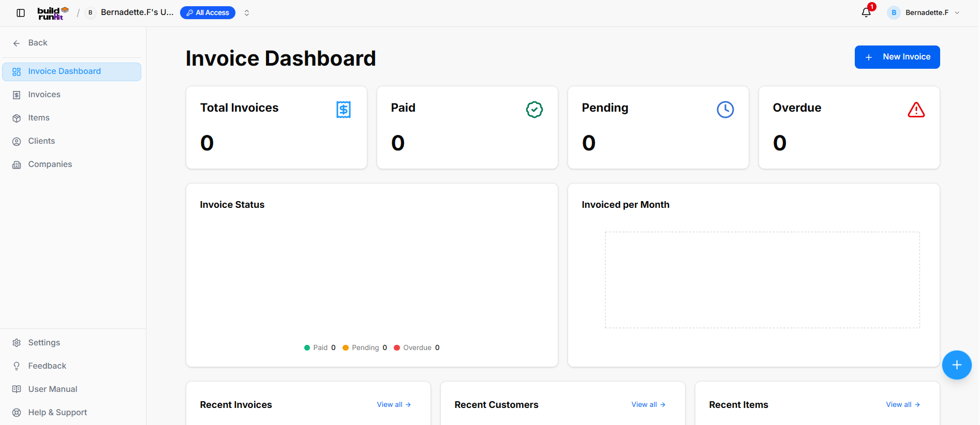
Task: View all Recent Items
Action: [x=903, y=405]
